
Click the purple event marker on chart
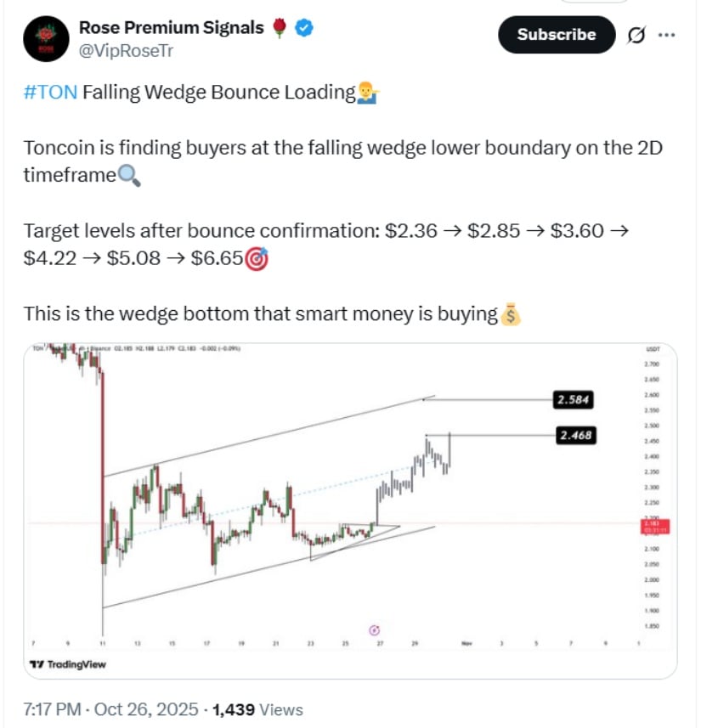tap(375, 629)
